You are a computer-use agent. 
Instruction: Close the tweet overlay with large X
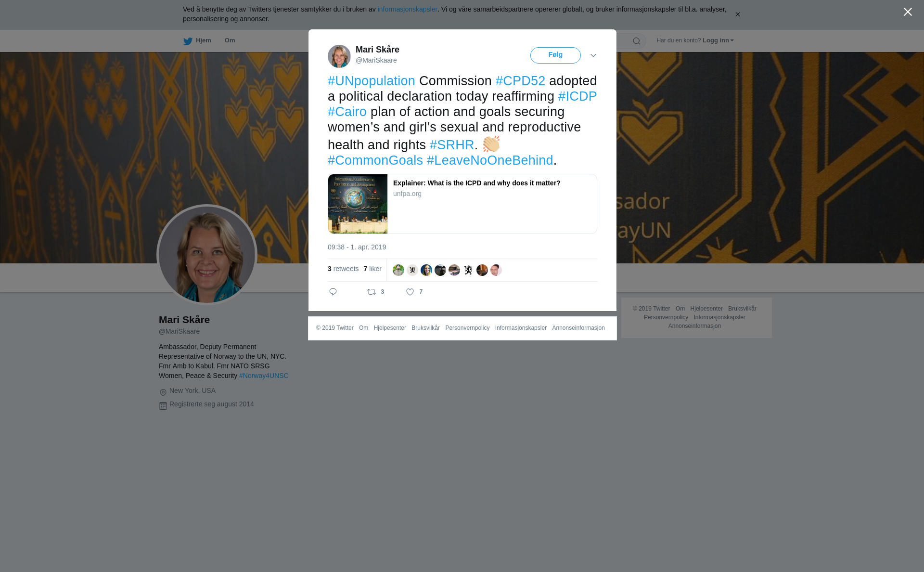[x=908, y=12]
